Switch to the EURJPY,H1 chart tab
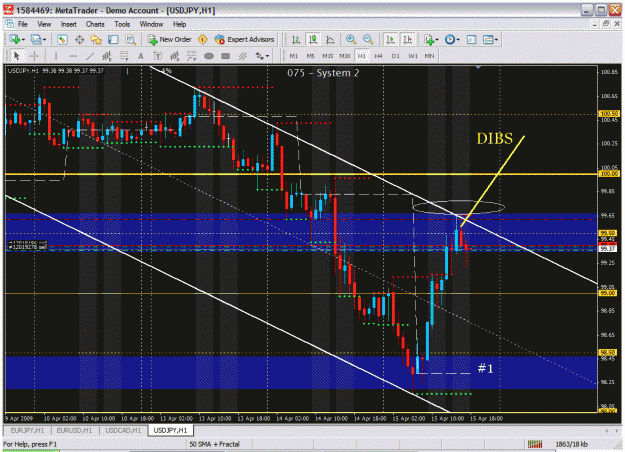The height and width of the screenshot is (452, 625). [28, 430]
